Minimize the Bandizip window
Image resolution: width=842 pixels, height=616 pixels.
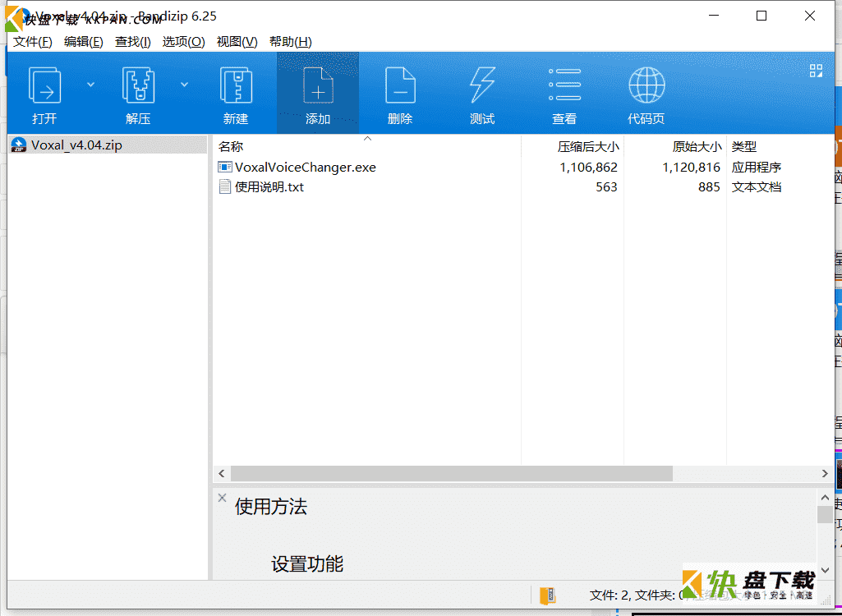(713, 16)
